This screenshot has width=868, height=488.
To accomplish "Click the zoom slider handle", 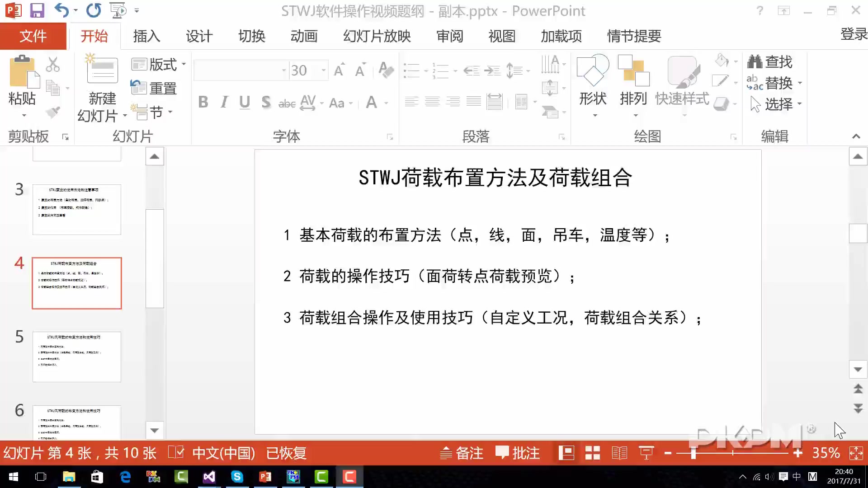I will coord(693,453).
